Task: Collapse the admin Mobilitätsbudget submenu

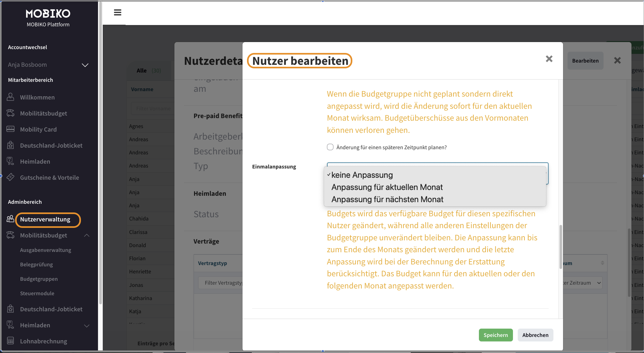Action: pos(87,235)
